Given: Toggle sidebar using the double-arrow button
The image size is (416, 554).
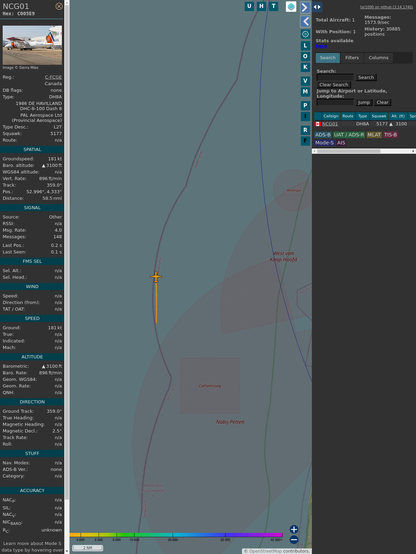Looking at the screenshot, I should (317, 7).
